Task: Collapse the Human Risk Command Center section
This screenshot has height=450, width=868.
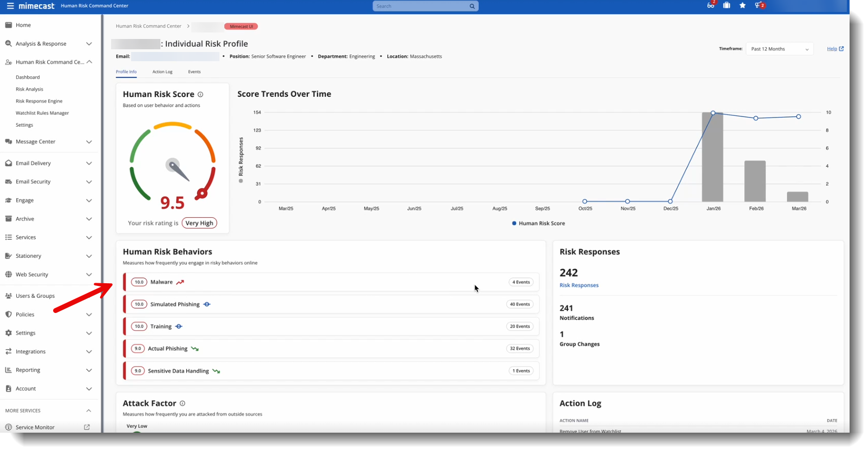Action: point(89,62)
